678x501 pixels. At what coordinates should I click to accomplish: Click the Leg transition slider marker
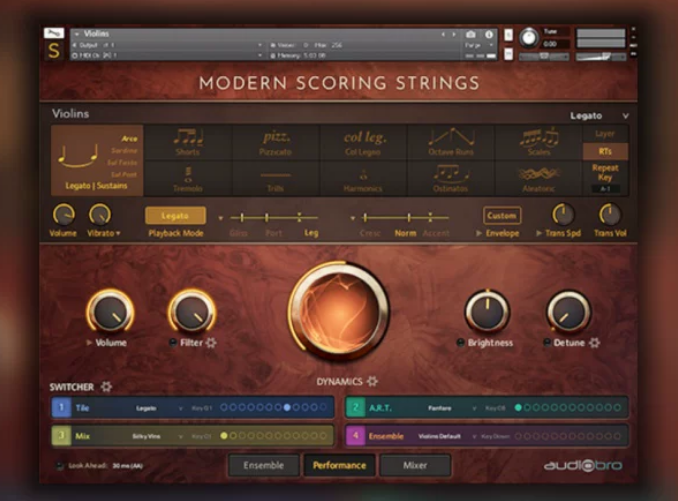point(299,217)
